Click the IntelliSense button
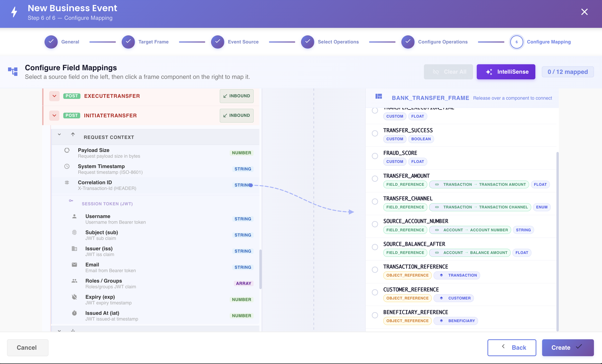Screen dimensions: 602x364 coord(506,72)
